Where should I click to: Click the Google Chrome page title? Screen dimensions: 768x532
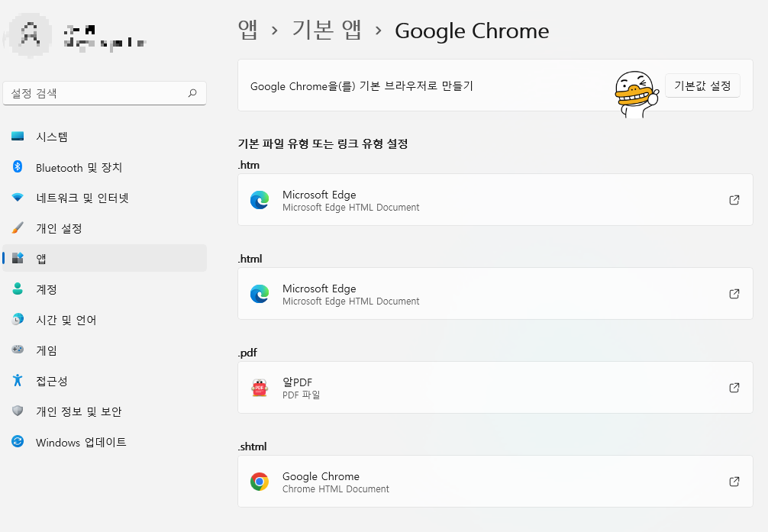click(472, 31)
